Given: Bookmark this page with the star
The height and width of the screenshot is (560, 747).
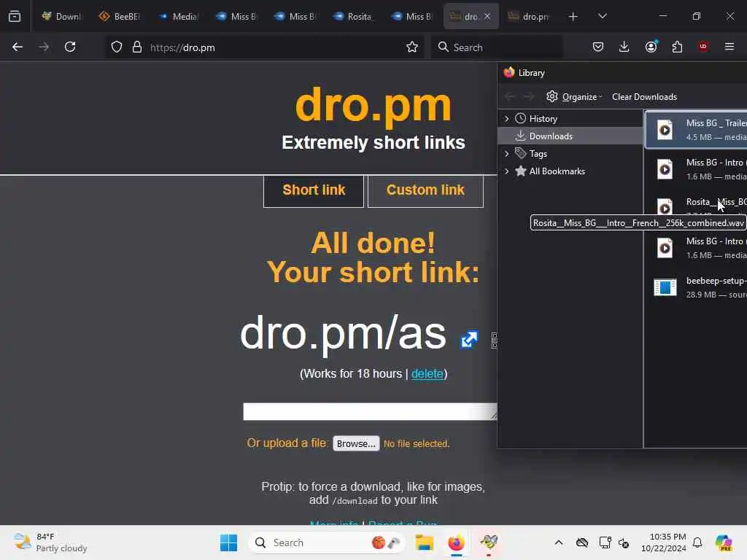Looking at the screenshot, I should 412,47.
